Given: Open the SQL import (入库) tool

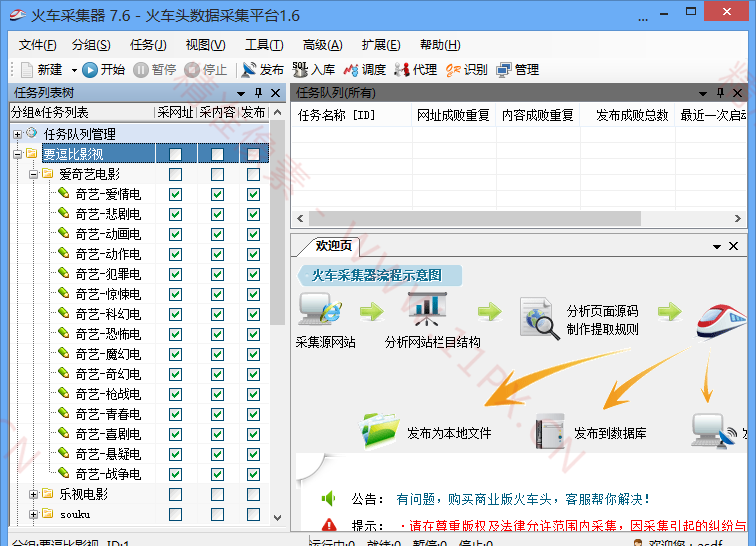Looking at the screenshot, I should point(300,70).
